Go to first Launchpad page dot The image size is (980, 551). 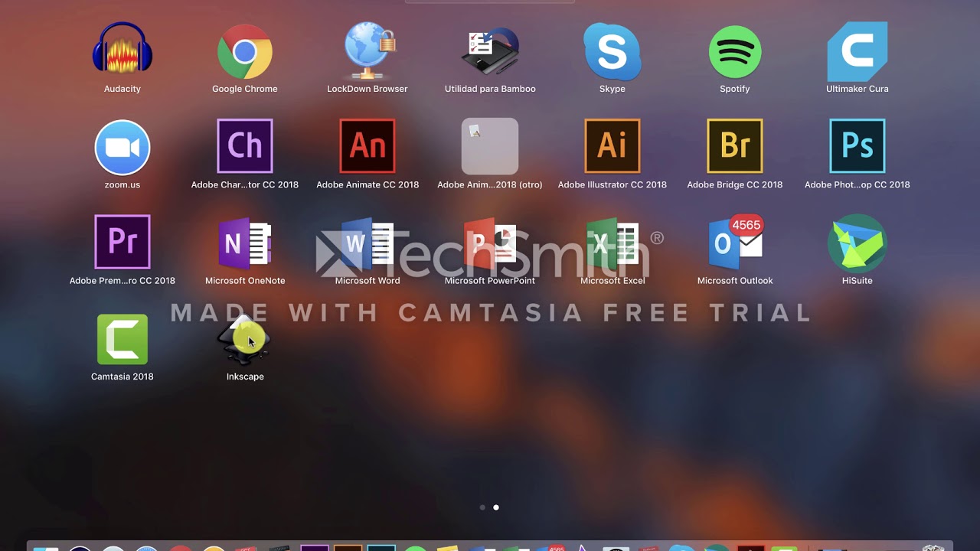pos(482,507)
